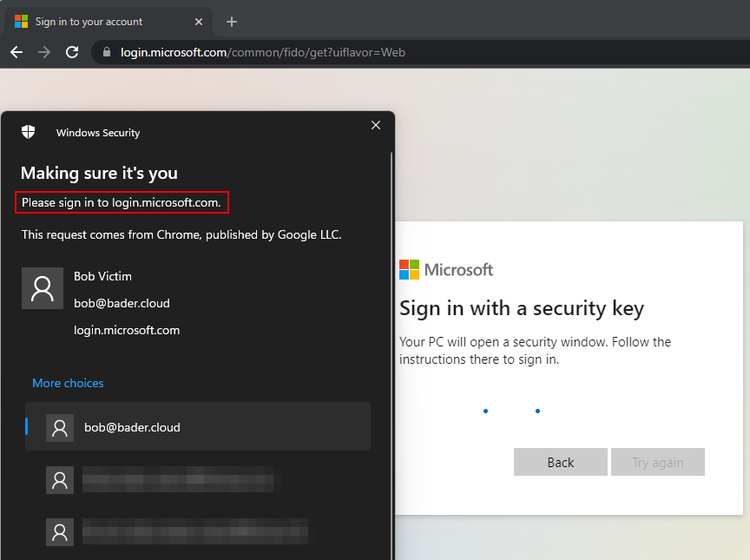Click the 'Windows Security' title text

pos(98,133)
